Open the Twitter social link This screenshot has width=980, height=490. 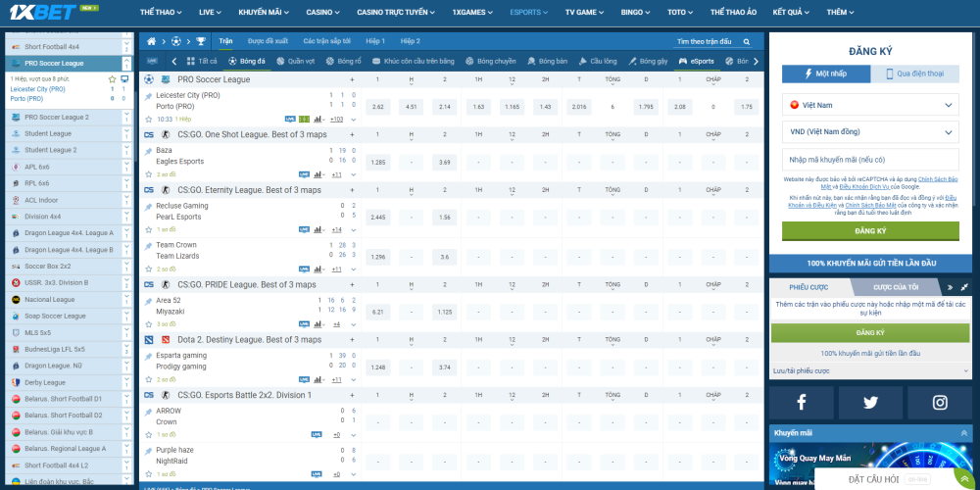(x=870, y=403)
